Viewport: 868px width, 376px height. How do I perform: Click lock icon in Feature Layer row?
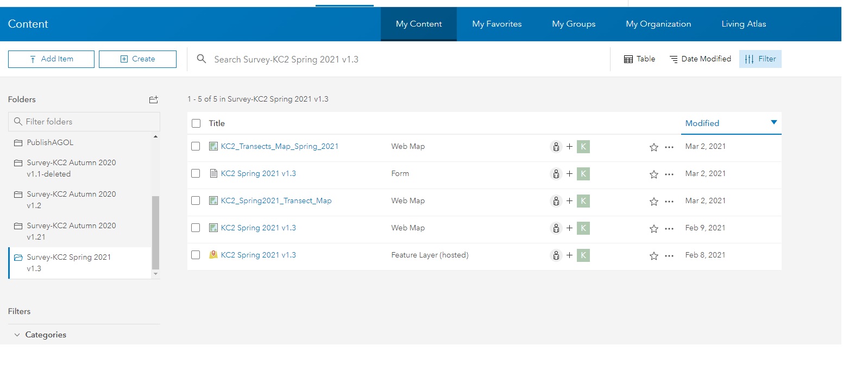[556, 255]
